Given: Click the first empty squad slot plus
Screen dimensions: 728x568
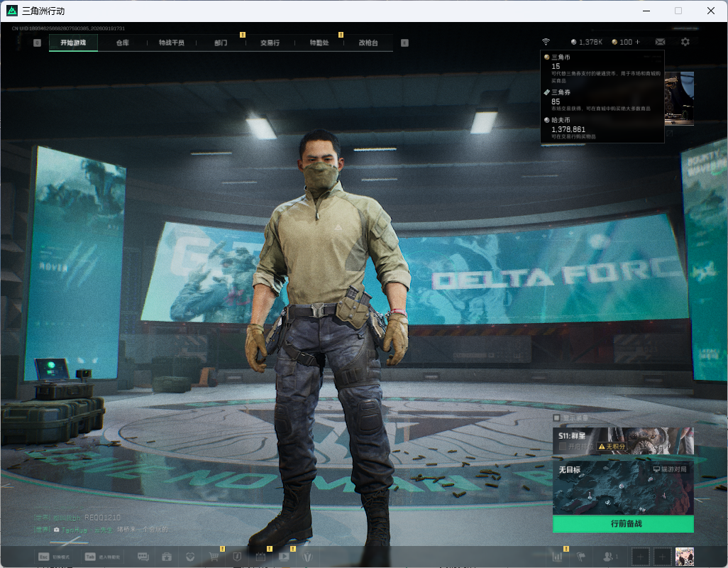Looking at the screenshot, I should click(x=640, y=557).
